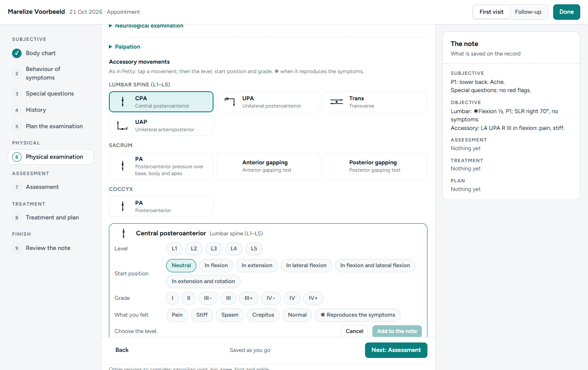The width and height of the screenshot is (588, 370).
Task: Click the Done button
Action: click(566, 12)
